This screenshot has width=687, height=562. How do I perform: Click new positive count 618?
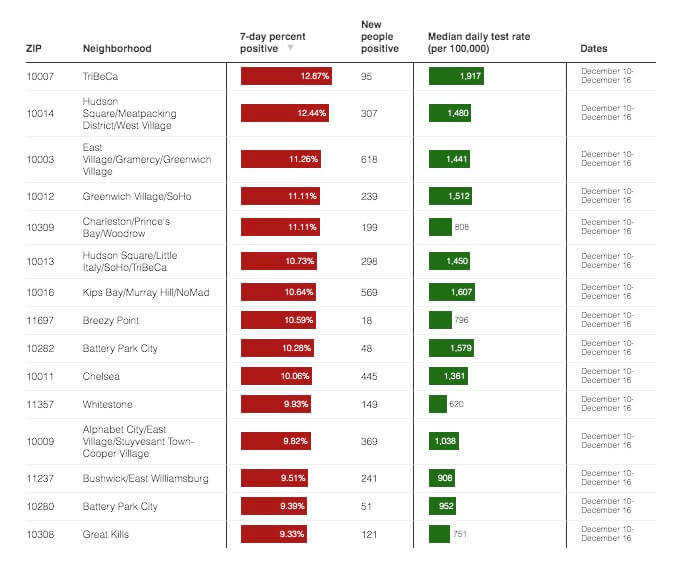369,159
